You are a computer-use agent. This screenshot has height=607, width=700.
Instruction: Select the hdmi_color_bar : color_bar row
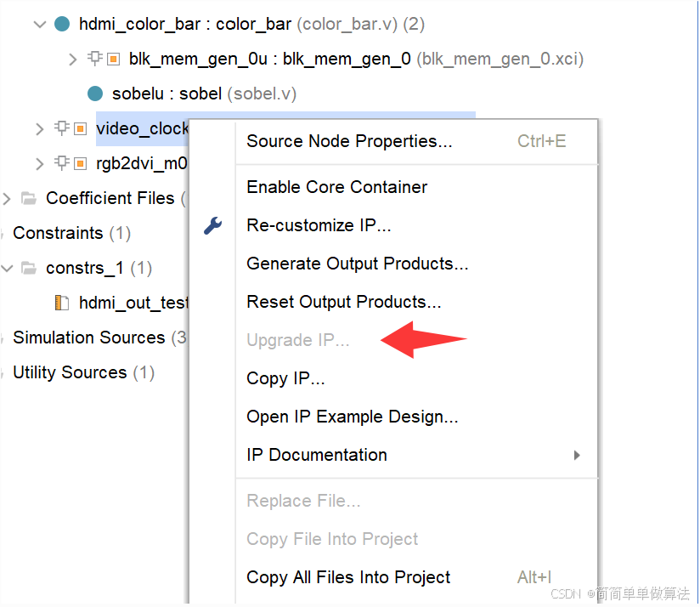coord(251,24)
